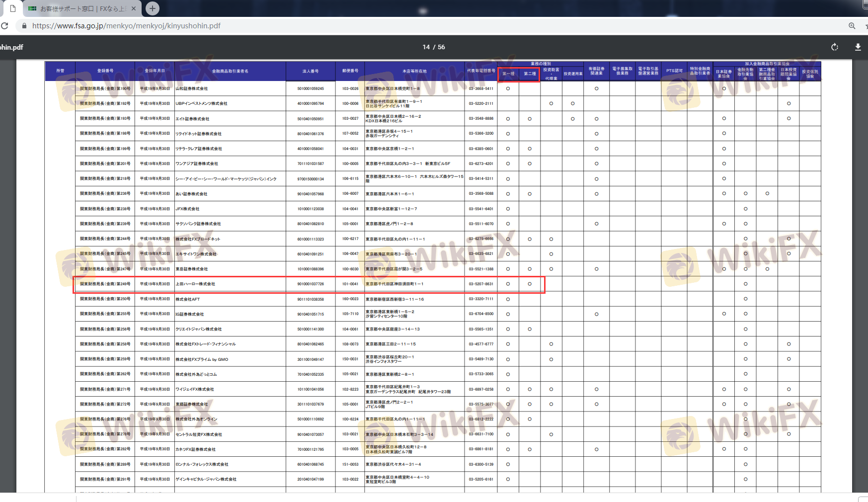The image size is (868, 502).
Task: Select company name 株式会社外為オンライン
Action: [x=196, y=419]
